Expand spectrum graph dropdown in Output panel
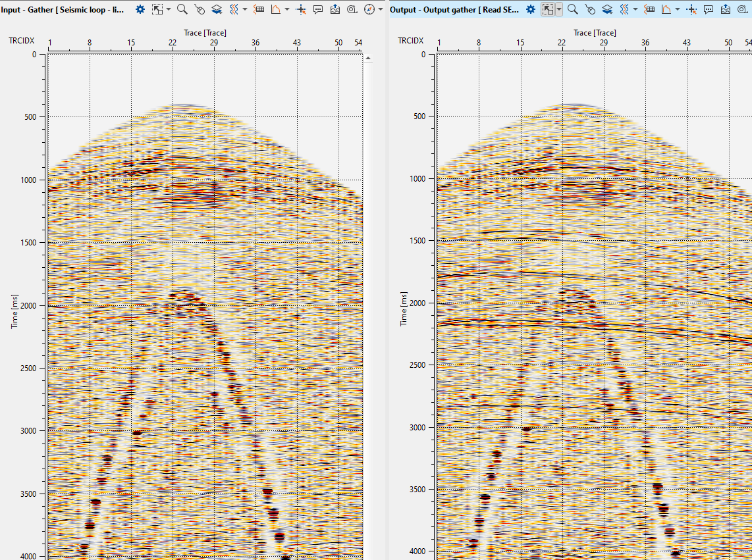752x560 pixels. click(x=678, y=9)
